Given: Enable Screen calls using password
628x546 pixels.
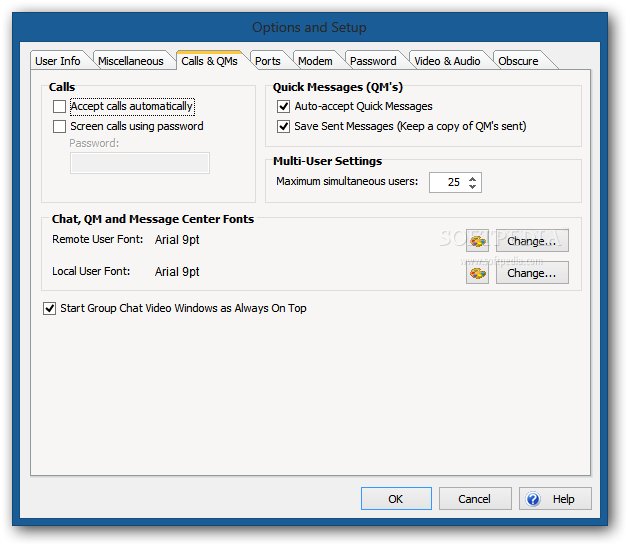Looking at the screenshot, I should [59, 127].
